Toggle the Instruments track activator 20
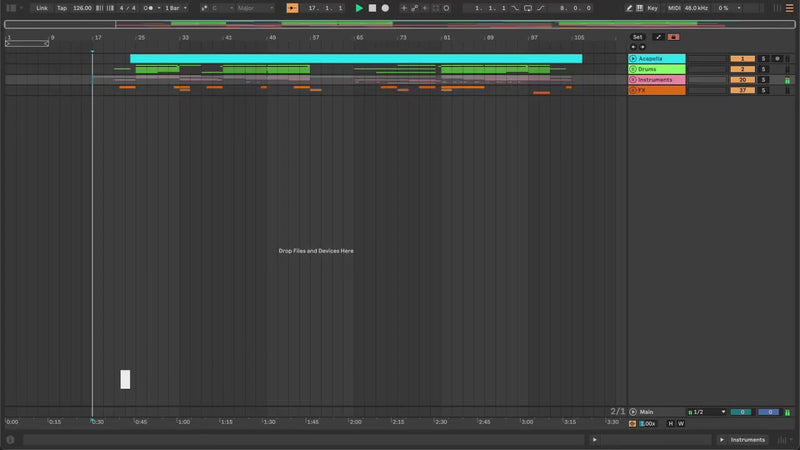Viewport: 800px width, 450px height. (x=742, y=80)
